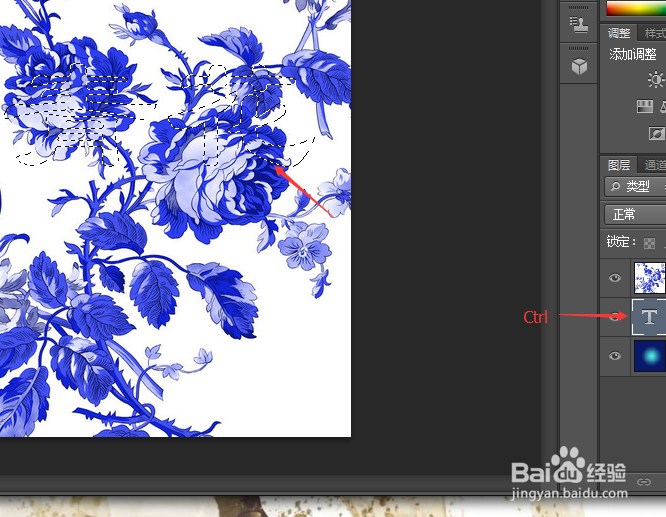
Task: Click the link layers chain icon
Action: pos(644,482)
